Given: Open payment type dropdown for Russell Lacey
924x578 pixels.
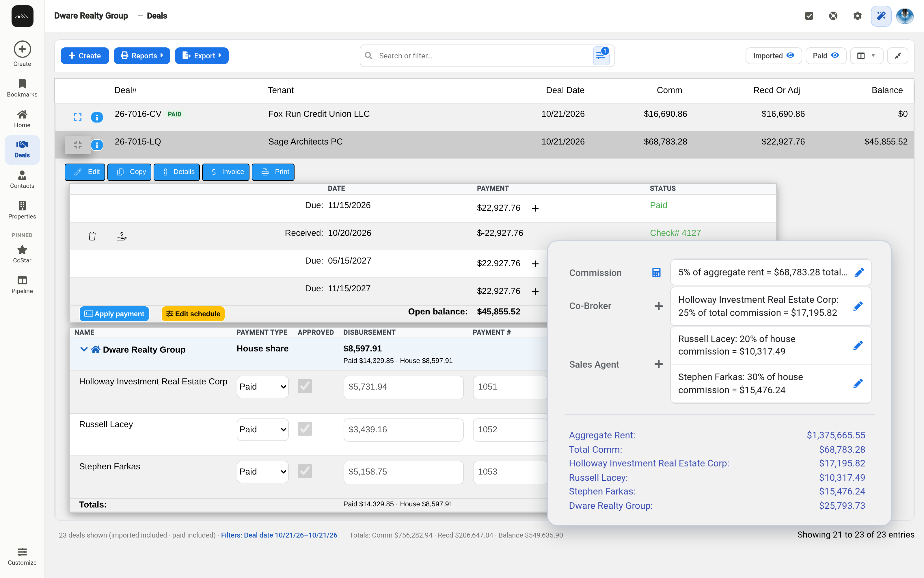Looking at the screenshot, I should click(263, 430).
